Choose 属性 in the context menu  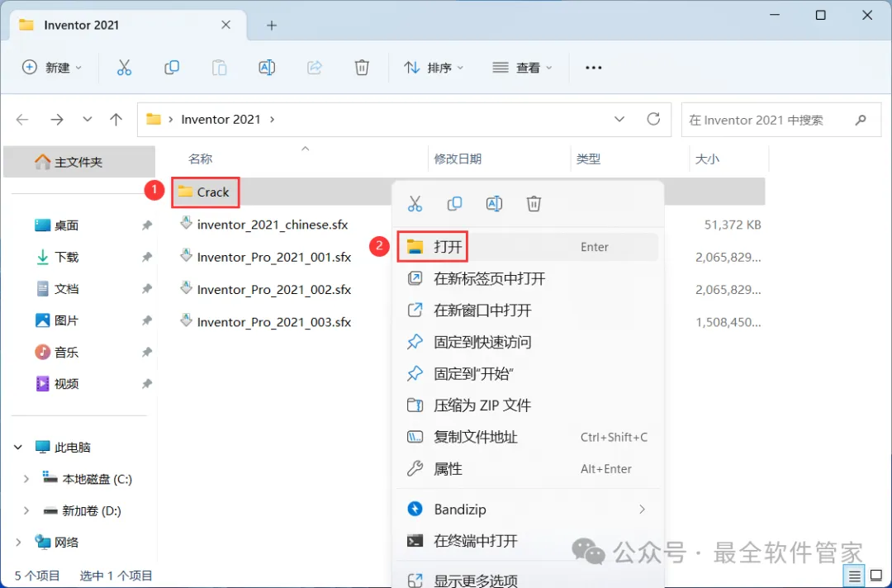(x=527, y=469)
